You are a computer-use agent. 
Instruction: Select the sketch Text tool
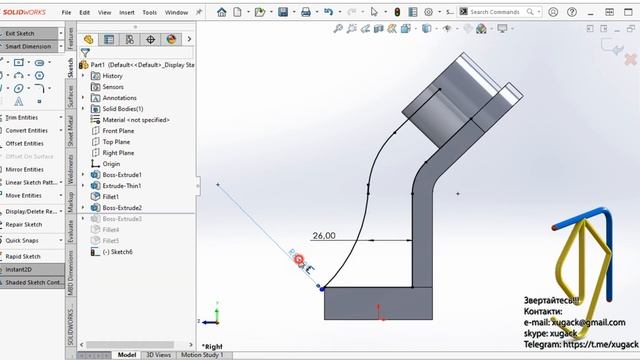(19, 102)
